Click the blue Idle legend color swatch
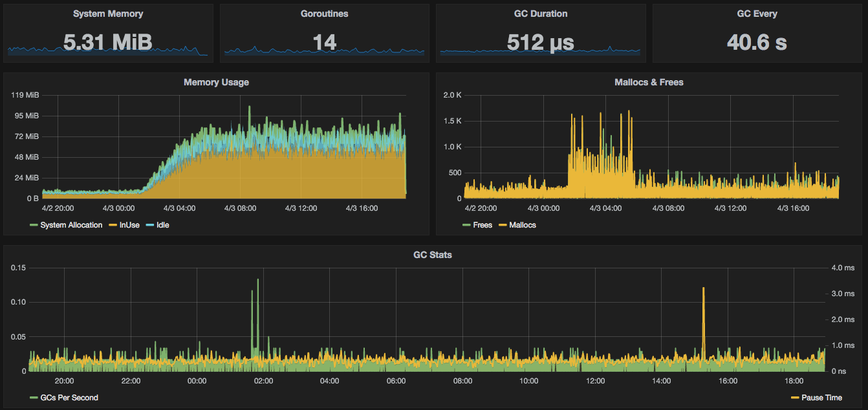Image resolution: width=868 pixels, height=410 pixels. tap(149, 225)
